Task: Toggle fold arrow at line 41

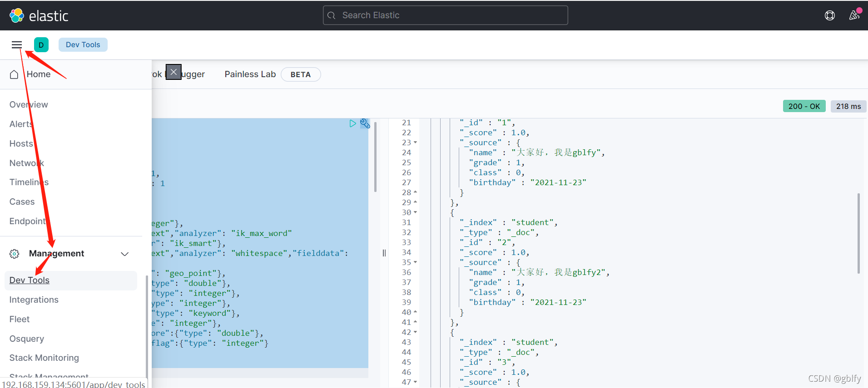Action: [x=415, y=322]
